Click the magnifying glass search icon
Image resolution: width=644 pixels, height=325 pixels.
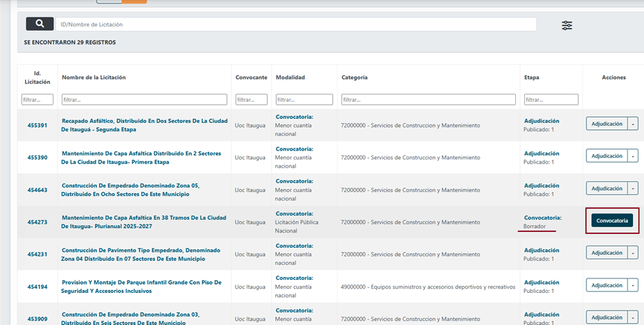pyautogui.click(x=40, y=24)
